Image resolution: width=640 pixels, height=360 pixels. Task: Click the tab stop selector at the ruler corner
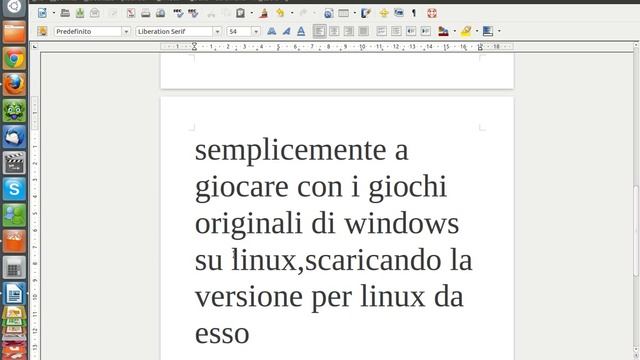[x=35, y=47]
